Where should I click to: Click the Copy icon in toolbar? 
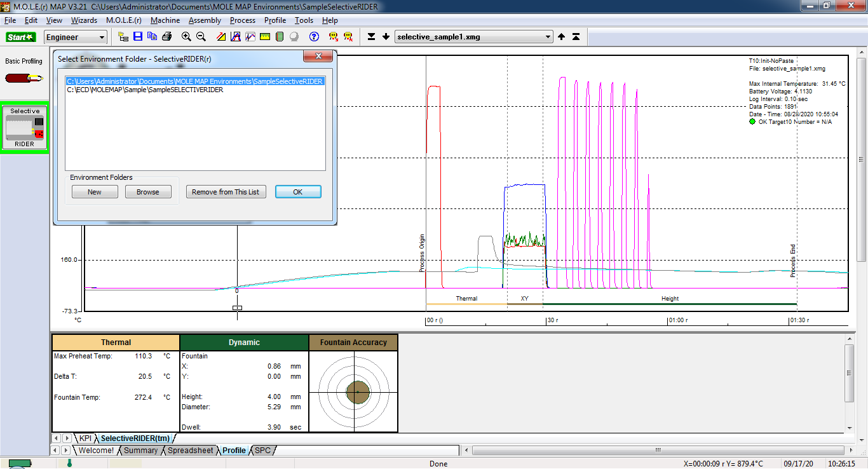point(152,37)
